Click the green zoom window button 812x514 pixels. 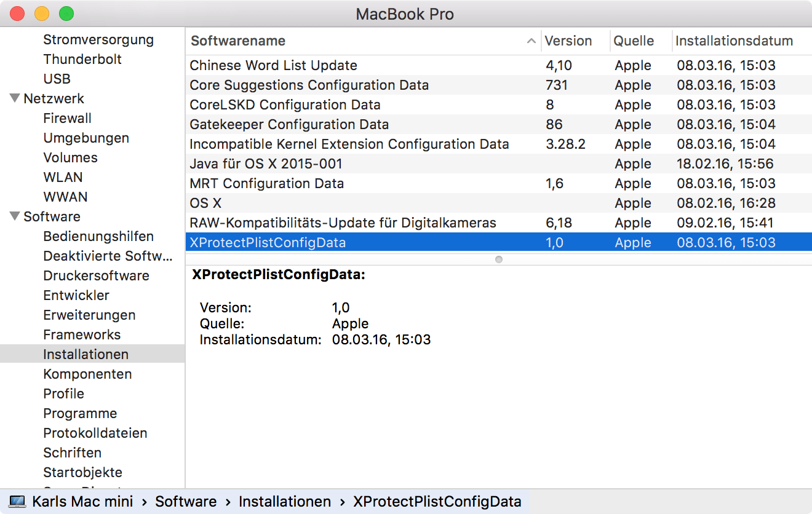(x=66, y=14)
